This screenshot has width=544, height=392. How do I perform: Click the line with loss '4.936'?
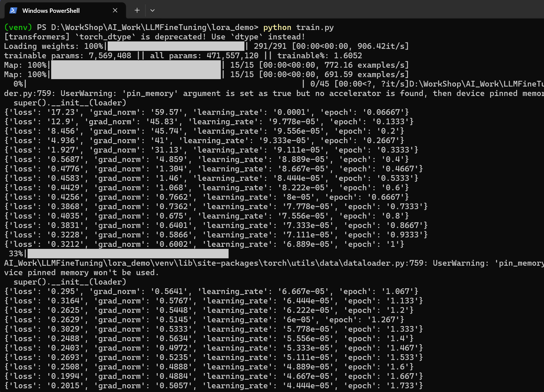coord(204,140)
